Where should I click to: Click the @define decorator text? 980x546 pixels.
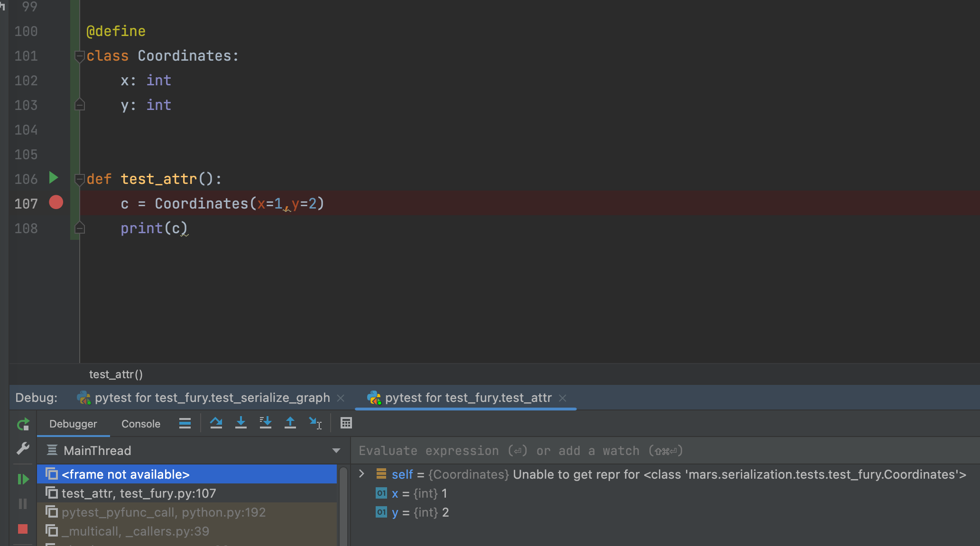click(x=116, y=31)
